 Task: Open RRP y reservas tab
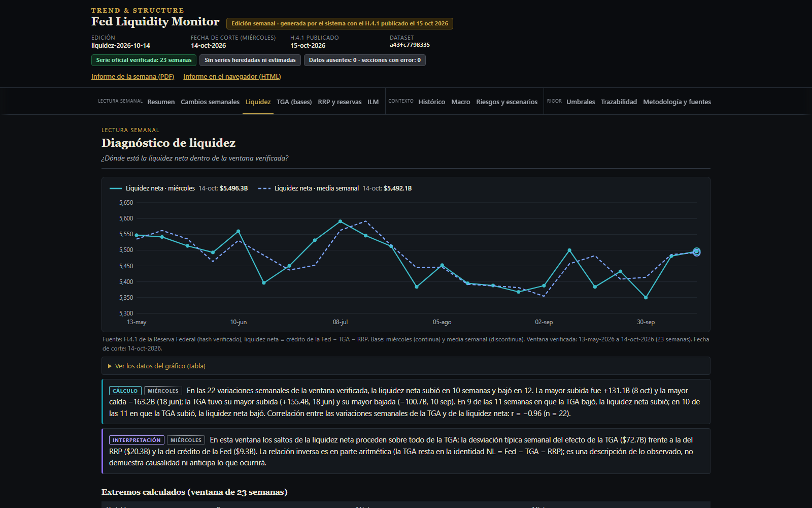click(x=340, y=102)
